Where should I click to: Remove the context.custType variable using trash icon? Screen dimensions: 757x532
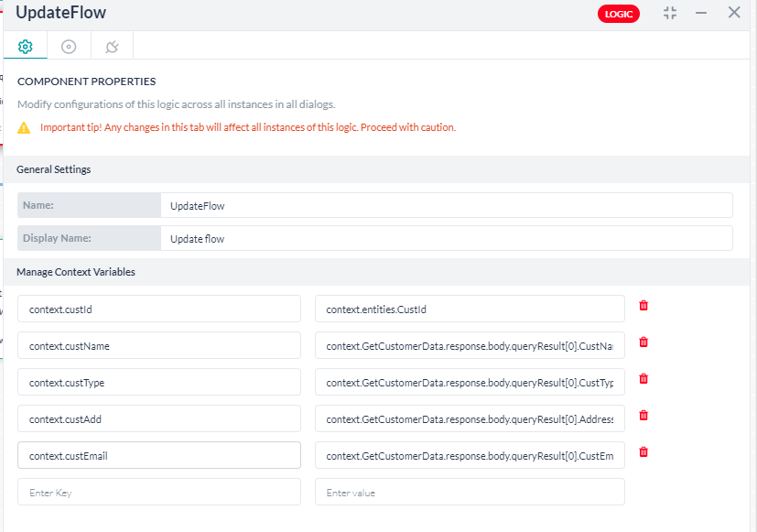click(x=643, y=377)
